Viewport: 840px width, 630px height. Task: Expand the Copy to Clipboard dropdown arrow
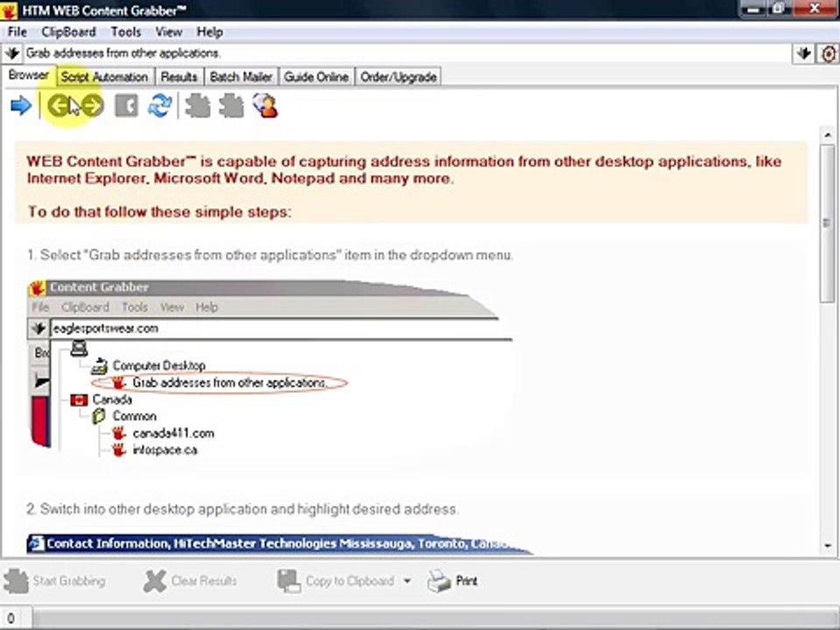[407, 581]
